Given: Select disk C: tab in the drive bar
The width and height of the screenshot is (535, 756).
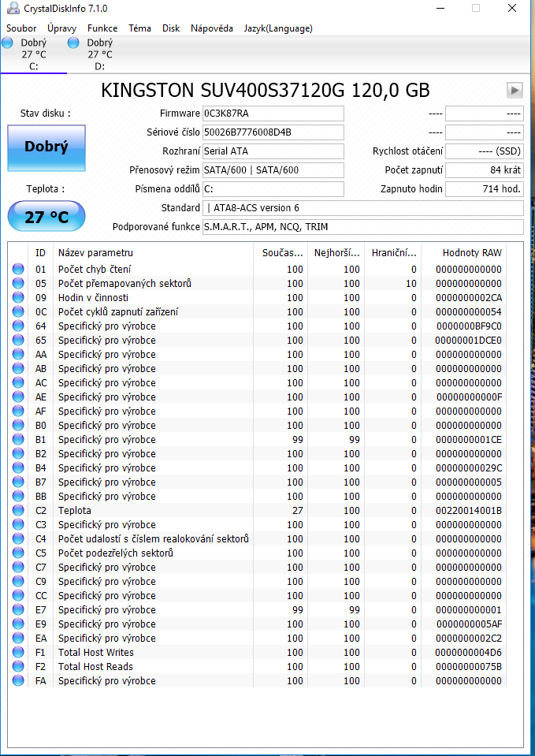Looking at the screenshot, I should pos(33,54).
